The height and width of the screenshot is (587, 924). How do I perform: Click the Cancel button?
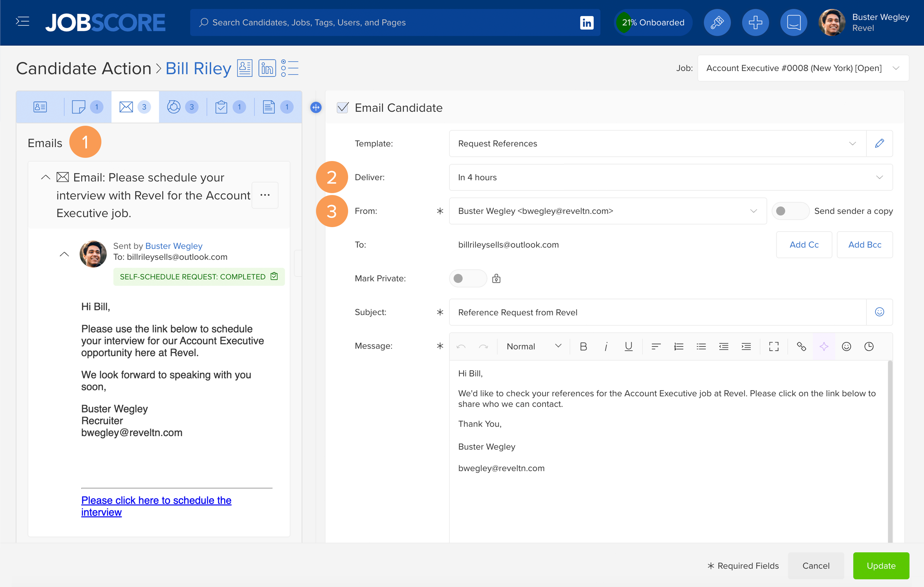point(816,566)
